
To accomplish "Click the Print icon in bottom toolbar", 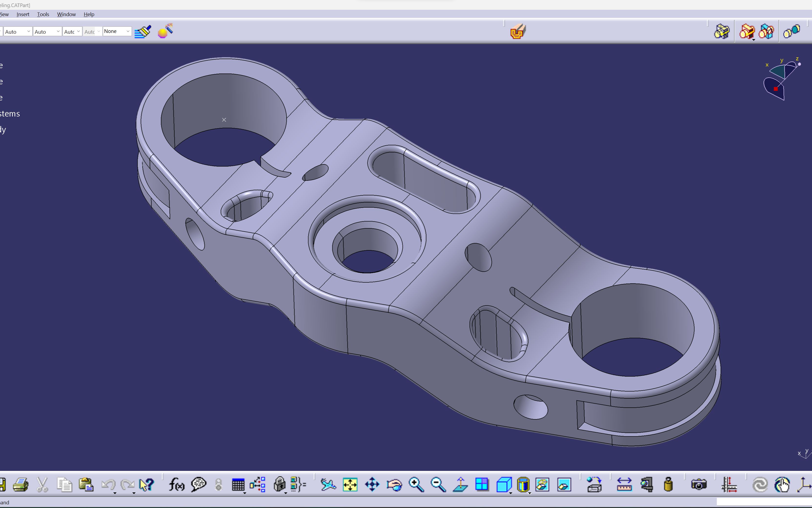I will (20, 485).
